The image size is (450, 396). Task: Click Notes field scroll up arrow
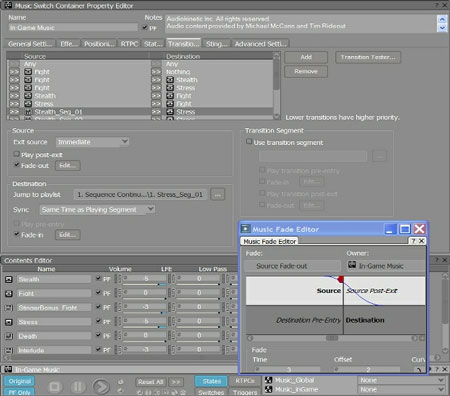(x=442, y=20)
